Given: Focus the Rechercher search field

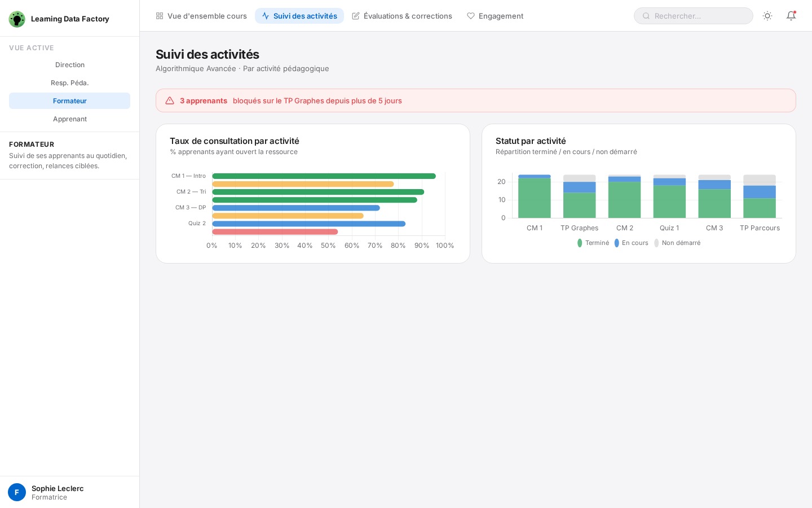Looking at the screenshot, I should pyautogui.click(x=699, y=16).
